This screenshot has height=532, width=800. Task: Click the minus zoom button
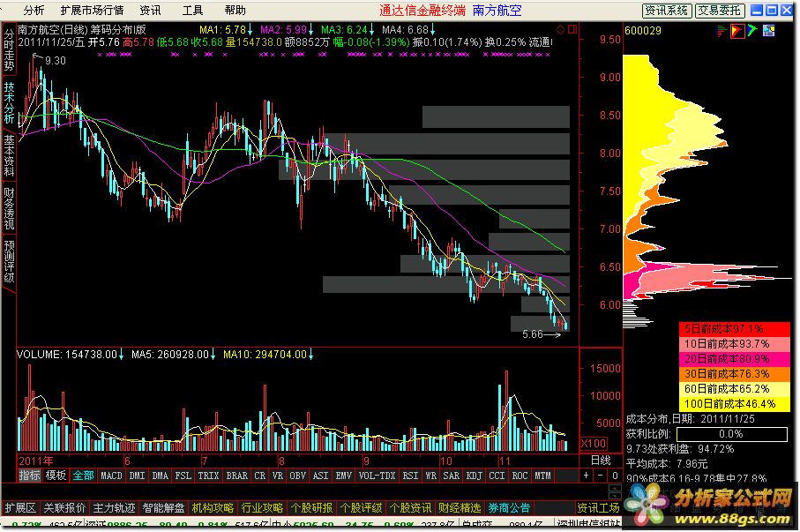600,476
